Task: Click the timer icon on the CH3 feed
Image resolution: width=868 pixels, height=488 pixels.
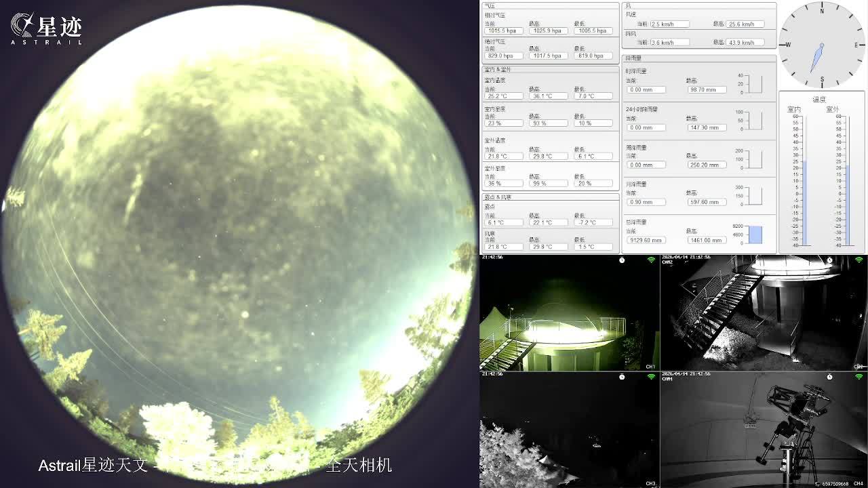Action: pos(623,376)
